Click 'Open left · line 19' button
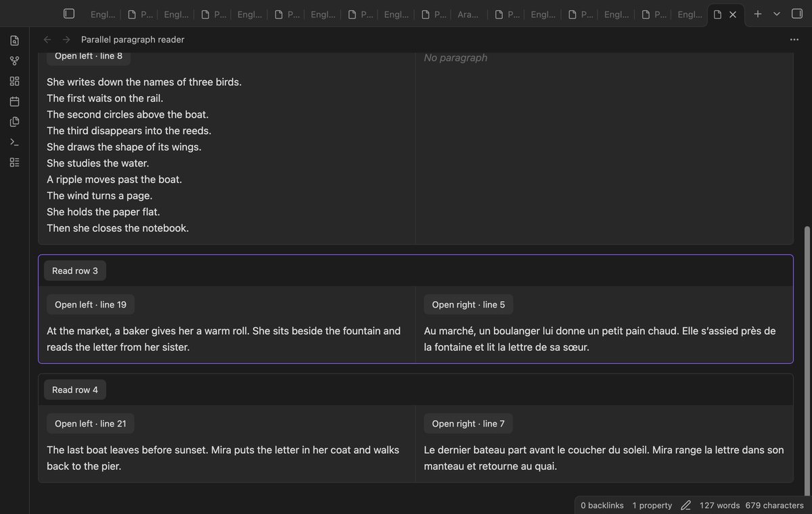 (x=91, y=304)
